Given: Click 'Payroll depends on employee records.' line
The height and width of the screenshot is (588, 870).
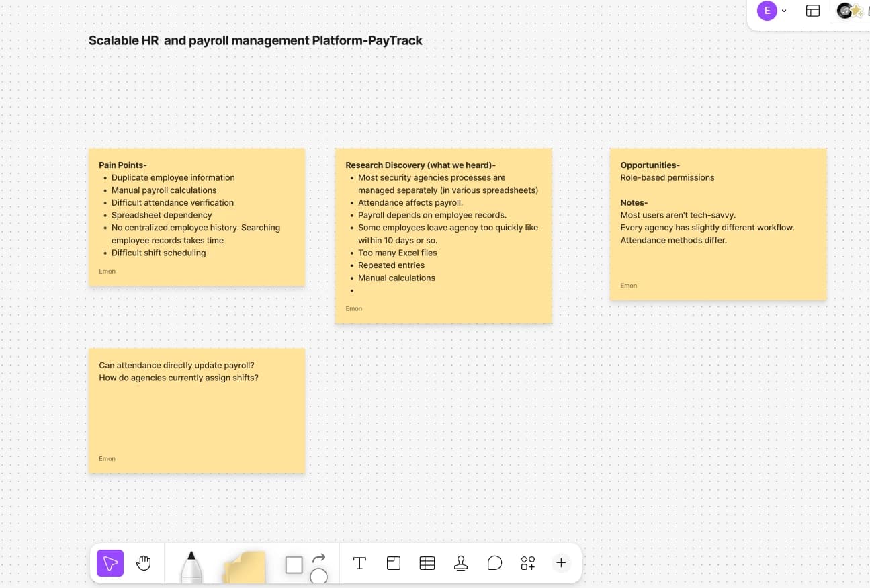Looking at the screenshot, I should tap(432, 216).
